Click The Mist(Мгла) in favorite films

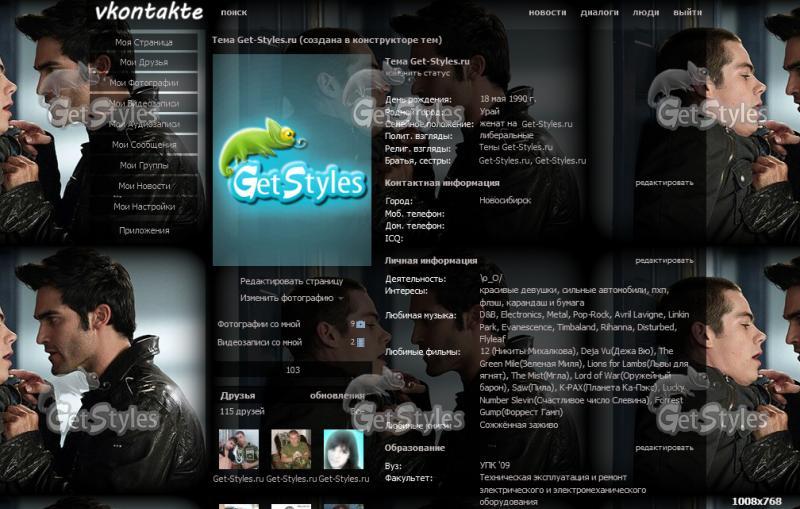pyautogui.click(x=541, y=375)
